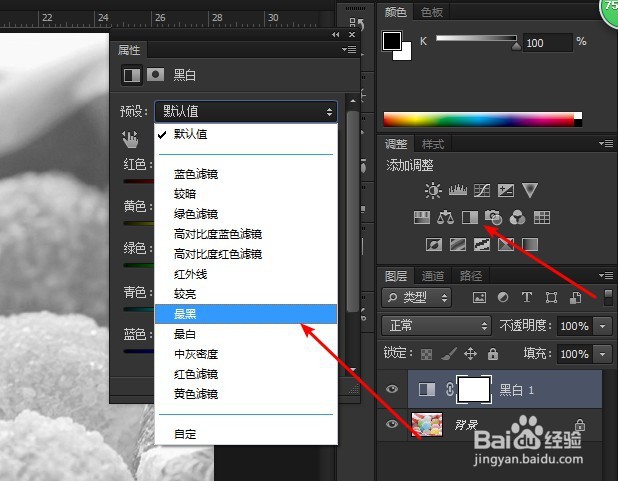The image size is (618, 481).
Task: Choose the 自定 preset
Action: click(x=246, y=434)
